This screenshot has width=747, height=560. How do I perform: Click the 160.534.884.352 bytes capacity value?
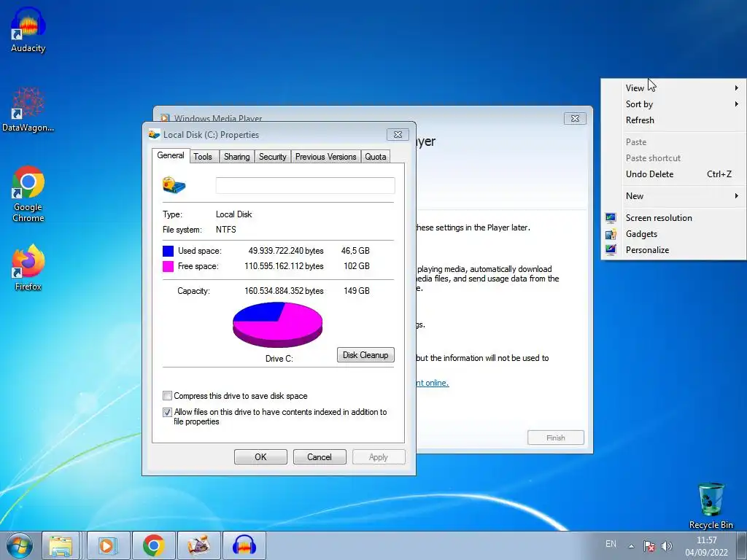pos(284,291)
